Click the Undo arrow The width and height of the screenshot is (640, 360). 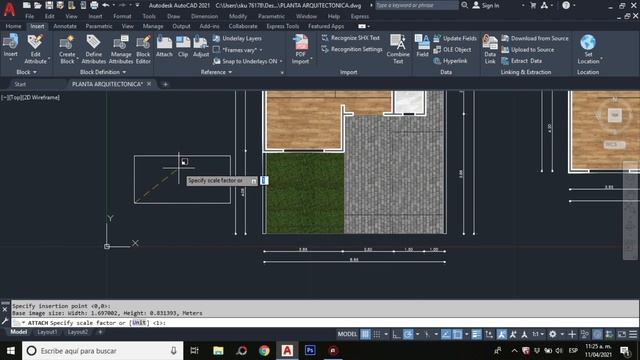(106, 5)
